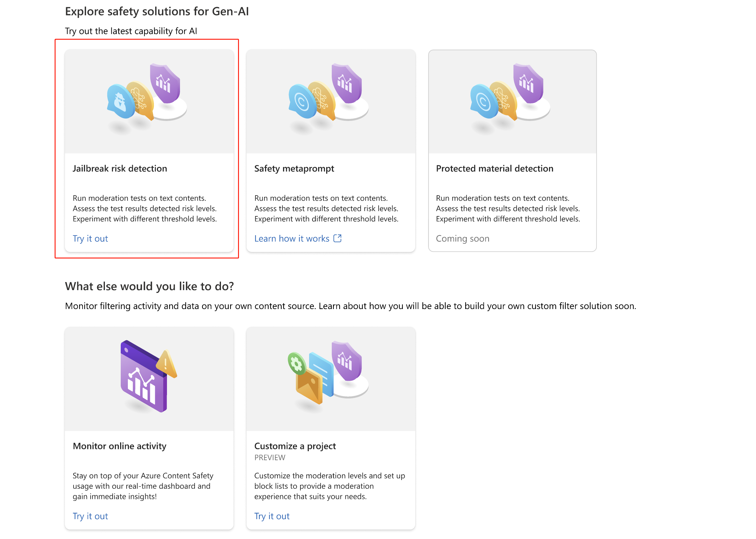Try out Jailbreak risk detection feature
756x539 pixels.
(x=90, y=238)
